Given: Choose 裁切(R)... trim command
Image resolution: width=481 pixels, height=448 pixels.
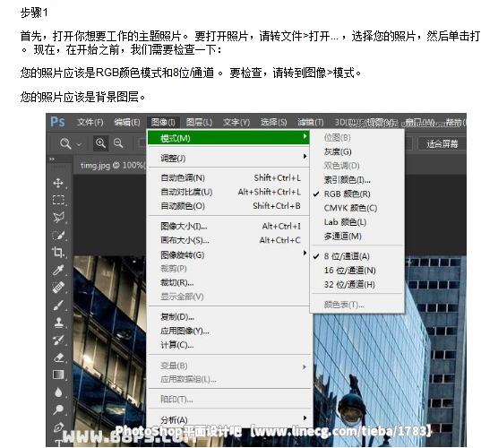Looking at the screenshot, I should [228, 282].
